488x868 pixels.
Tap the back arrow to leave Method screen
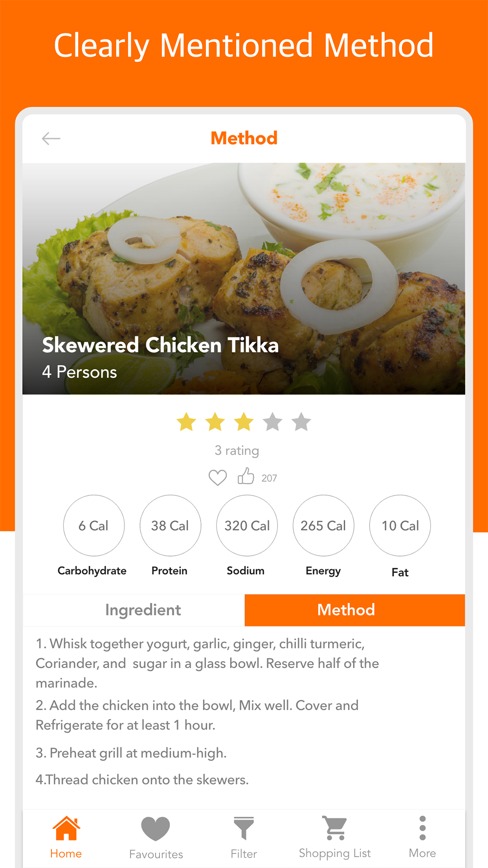[51, 138]
